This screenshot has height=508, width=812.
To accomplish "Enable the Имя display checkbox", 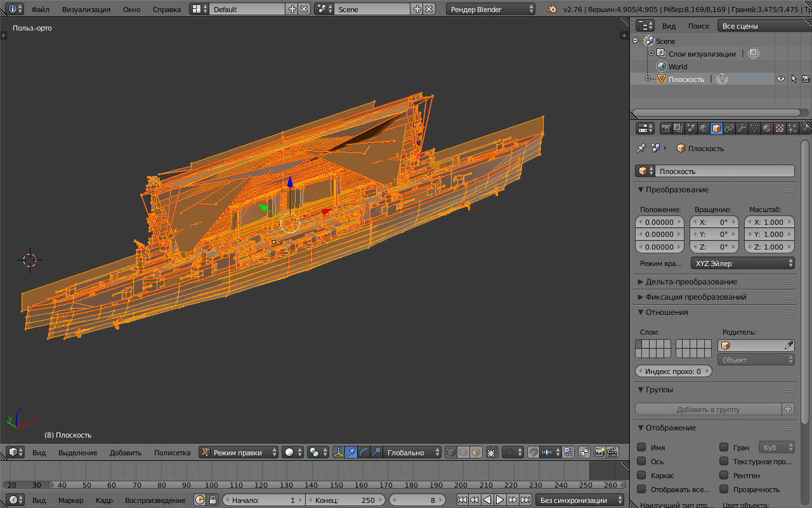I will coord(641,448).
